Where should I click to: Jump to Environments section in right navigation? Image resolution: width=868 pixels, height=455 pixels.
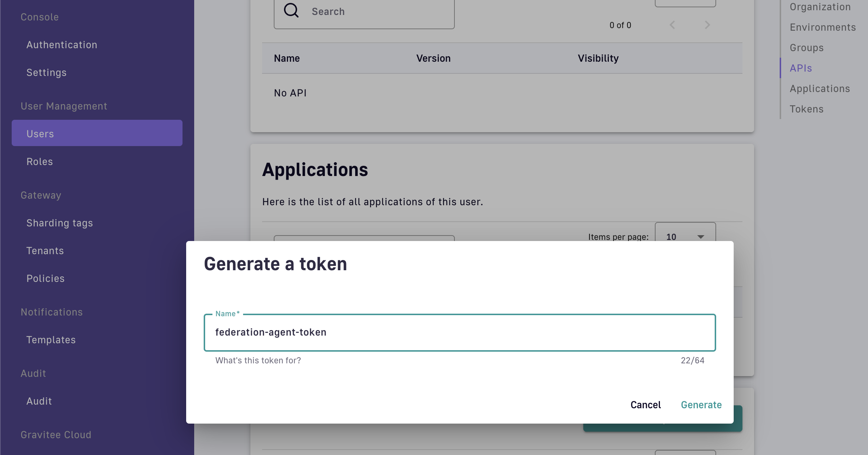pos(822,27)
